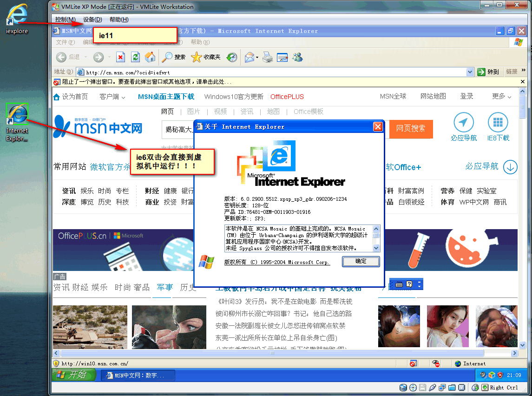Click the keyboard icon on language bar
Viewport: 532px width, 396px height.
pyautogui.click(x=399, y=284)
